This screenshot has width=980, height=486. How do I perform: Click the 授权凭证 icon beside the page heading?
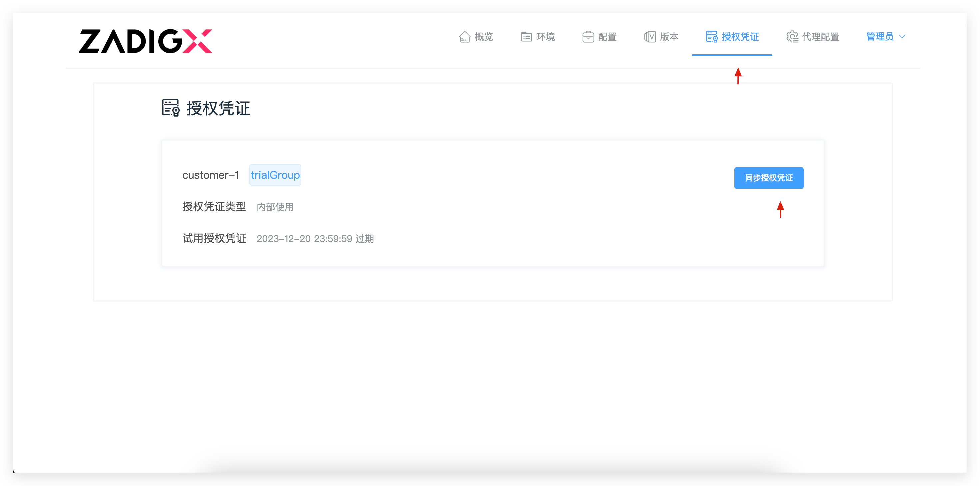170,108
